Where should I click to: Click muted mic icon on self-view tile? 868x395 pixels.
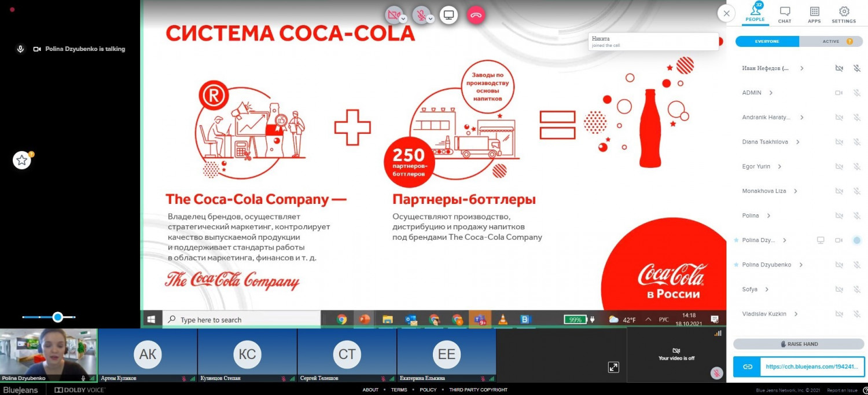[x=716, y=373]
